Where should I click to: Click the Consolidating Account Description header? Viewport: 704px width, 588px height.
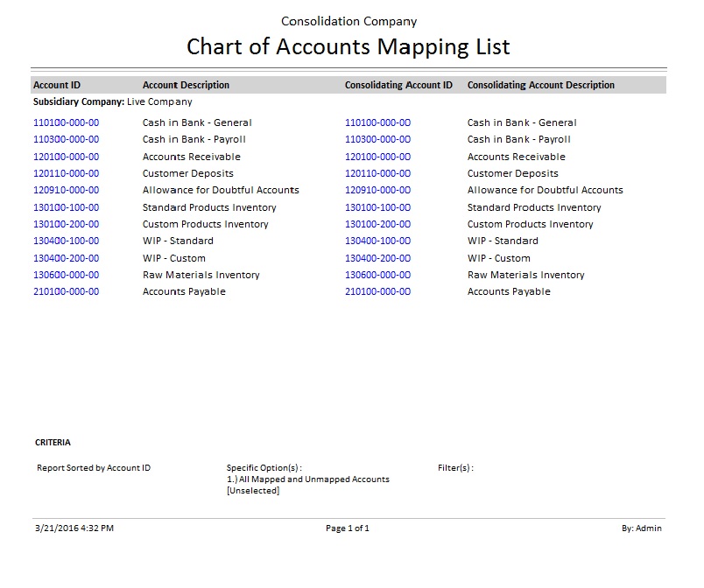[540, 85]
